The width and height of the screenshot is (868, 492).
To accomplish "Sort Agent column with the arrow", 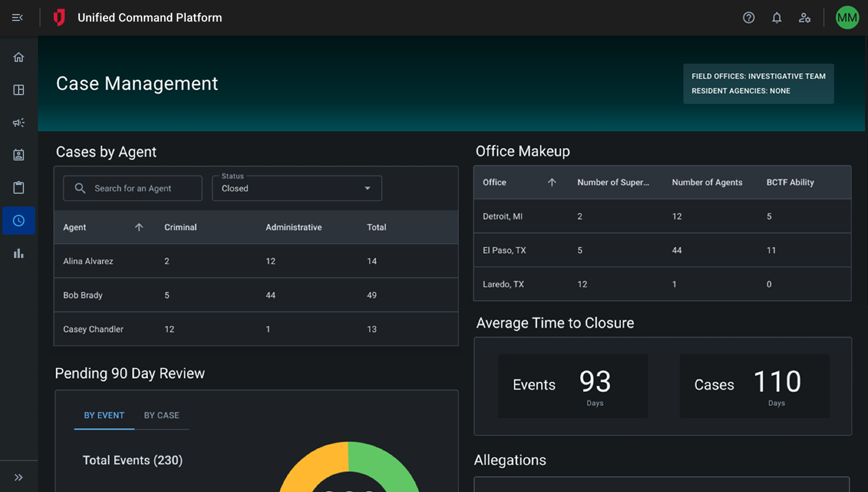I will tap(139, 227).
